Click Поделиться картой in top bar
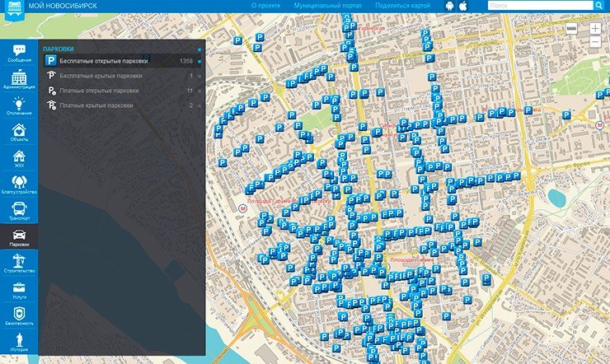The height and width of the screenshot is (364, 610). click(x=402, y=6)
